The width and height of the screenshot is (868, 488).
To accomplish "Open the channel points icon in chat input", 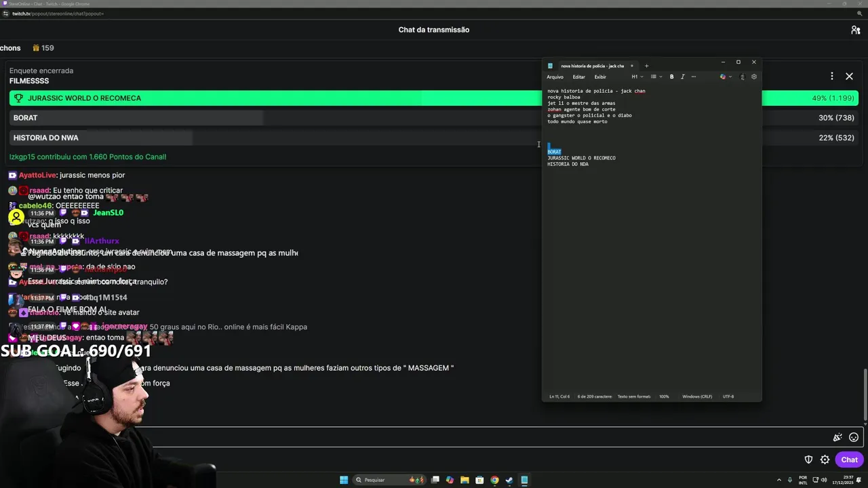I will [837, 437].
